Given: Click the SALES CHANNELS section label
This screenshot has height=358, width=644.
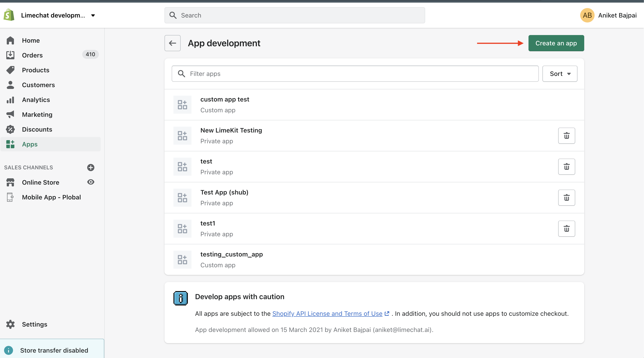Looking at the screenshot, I should tap(29, 167).
